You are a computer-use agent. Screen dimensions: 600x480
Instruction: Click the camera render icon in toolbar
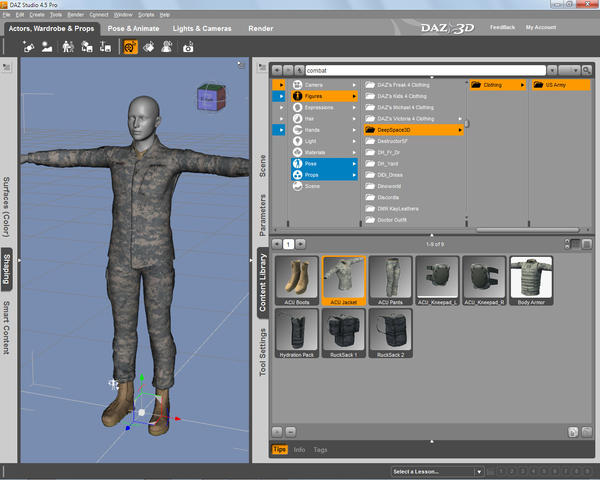[187, 47]
